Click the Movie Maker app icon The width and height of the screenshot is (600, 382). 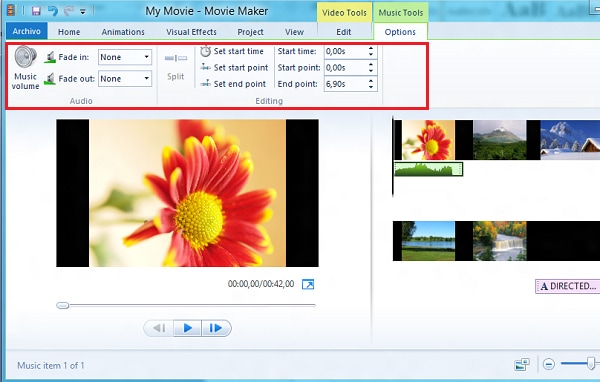click(11, 10)
